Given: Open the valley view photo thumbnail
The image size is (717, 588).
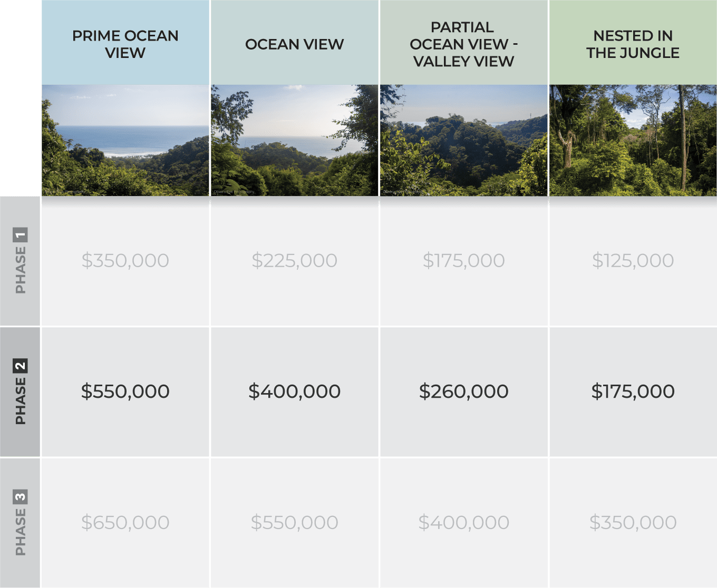Looking at the screenshot, I should [x=464, y=141].
